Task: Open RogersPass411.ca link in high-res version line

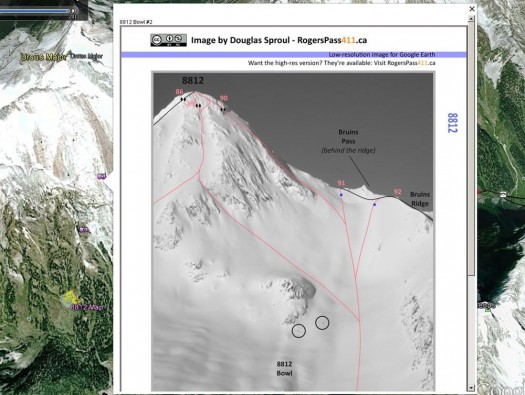Action: (411, 63)
